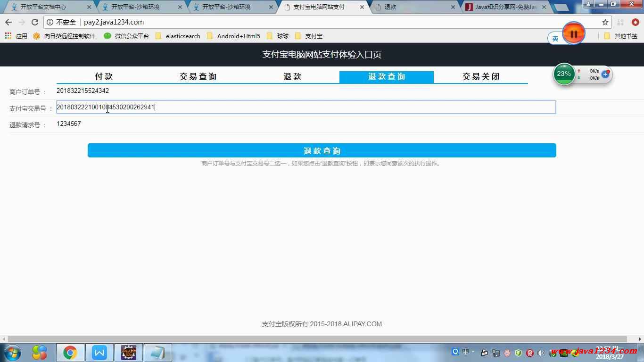The image size is (644, 362).
Task: Open the 球球 bookmark folder
Action: [278, 36]
